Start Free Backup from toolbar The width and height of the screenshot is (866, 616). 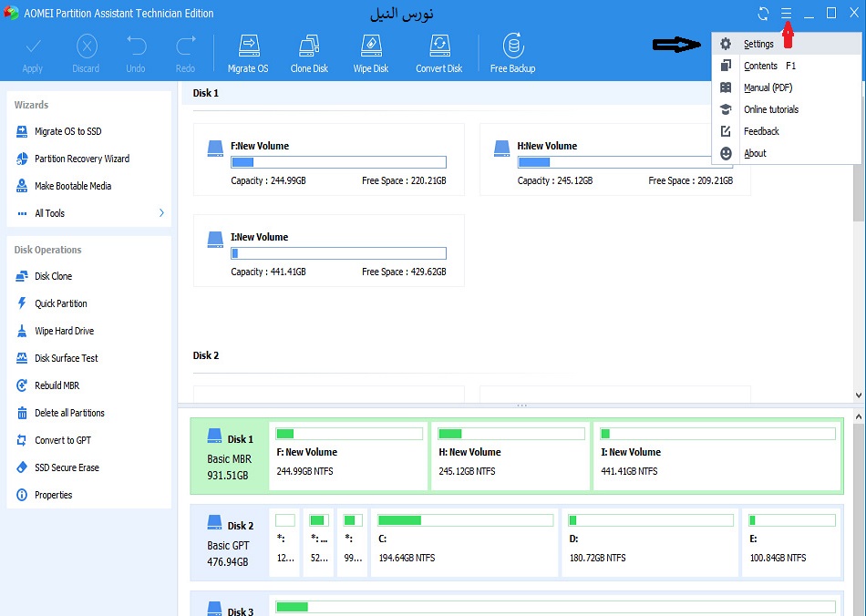click(x=512, y=53)
